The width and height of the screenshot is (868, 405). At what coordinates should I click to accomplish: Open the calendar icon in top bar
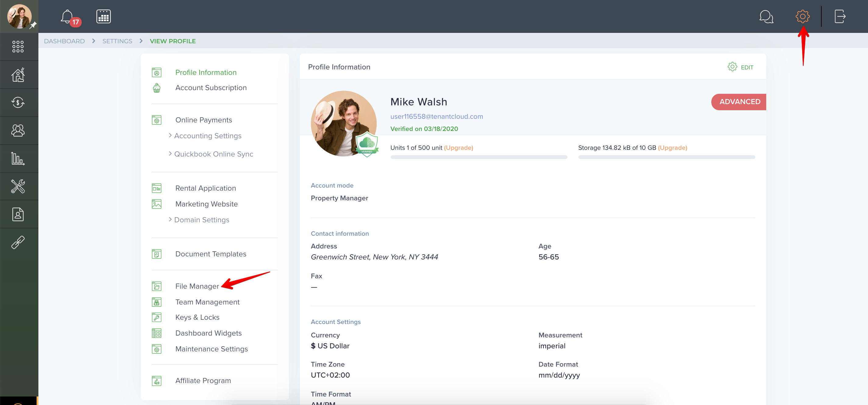[x=103, y=16]
